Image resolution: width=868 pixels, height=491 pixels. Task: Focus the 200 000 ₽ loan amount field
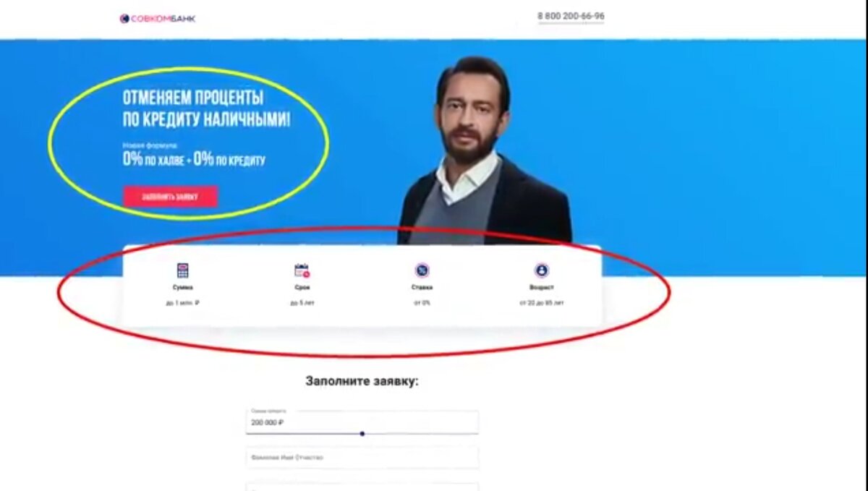click(362, 422)
